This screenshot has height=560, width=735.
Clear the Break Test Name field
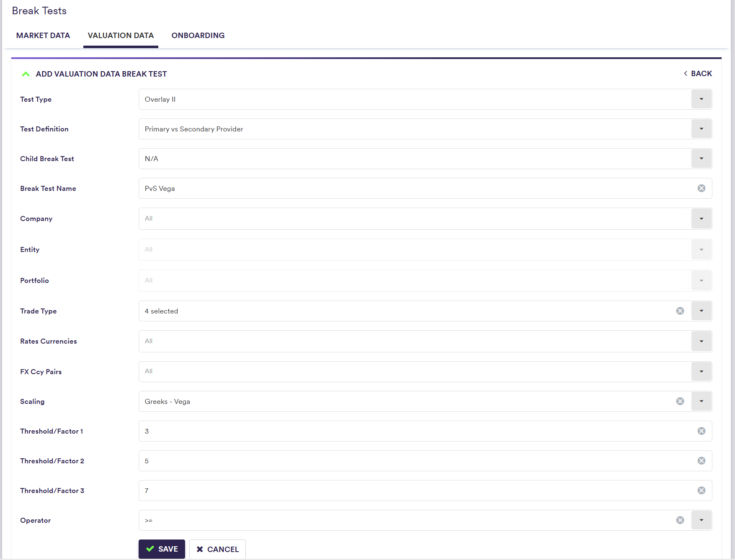tap(701, 188)
